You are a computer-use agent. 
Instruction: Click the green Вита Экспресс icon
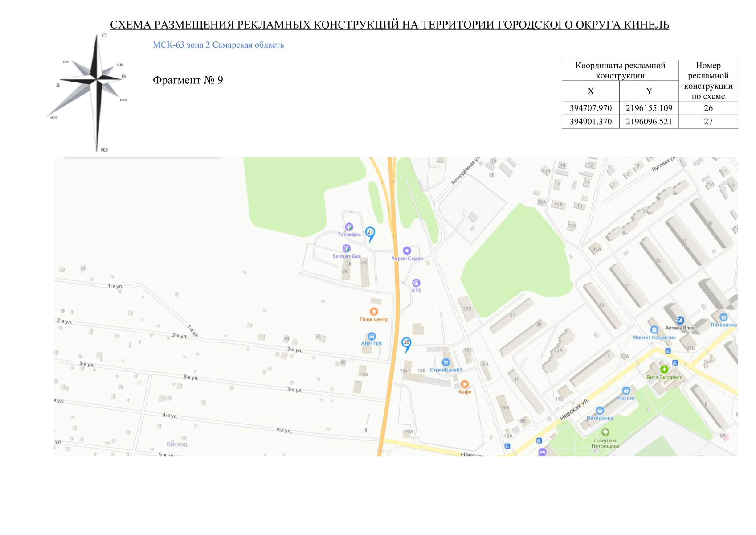[664, 369]
